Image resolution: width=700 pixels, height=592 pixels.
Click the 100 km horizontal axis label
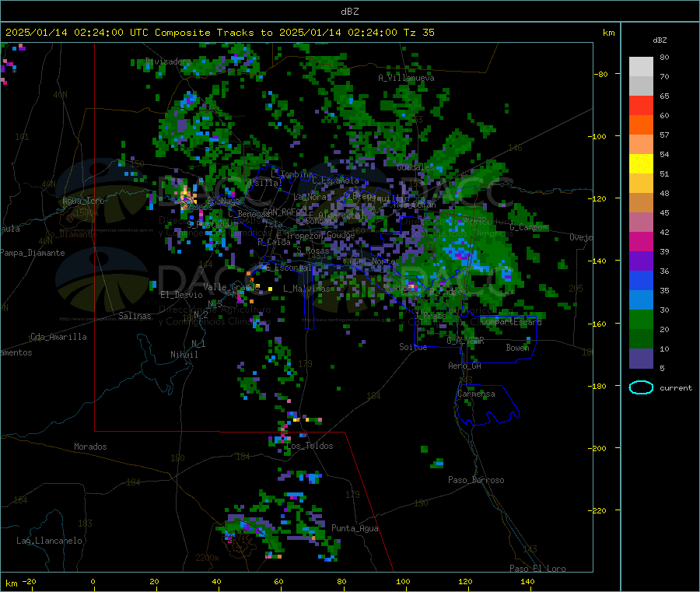coord(403,582)
